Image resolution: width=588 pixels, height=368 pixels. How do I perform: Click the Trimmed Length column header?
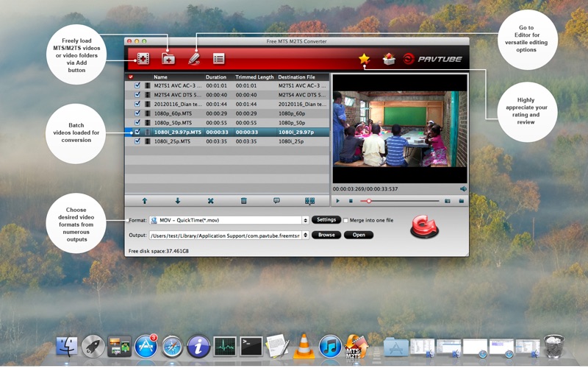[x=254, y=77]
